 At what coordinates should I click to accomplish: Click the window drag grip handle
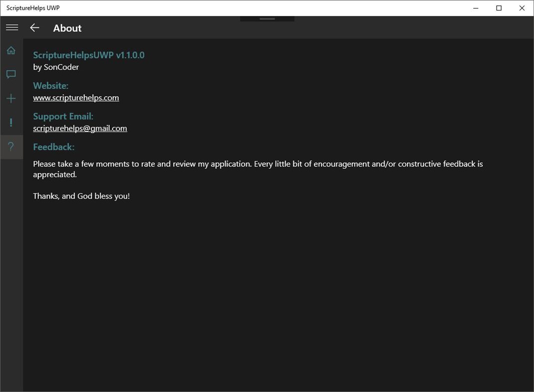point(267,17)
